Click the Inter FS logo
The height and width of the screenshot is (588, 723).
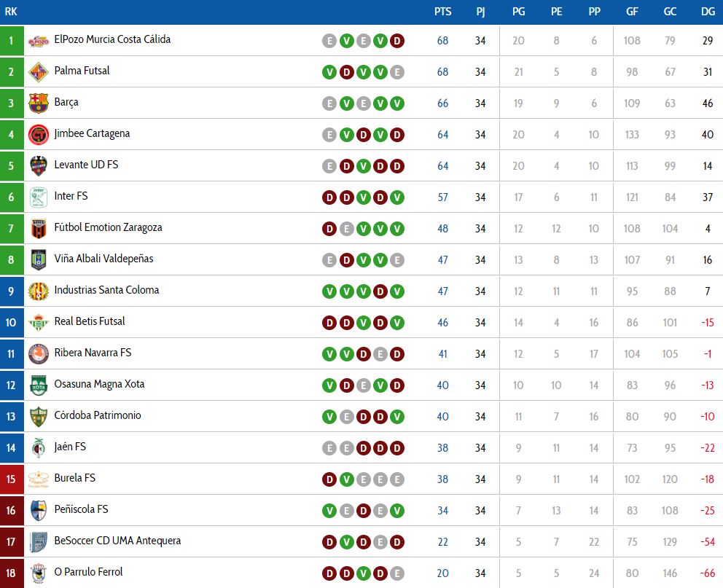click(x=39, y=197)
